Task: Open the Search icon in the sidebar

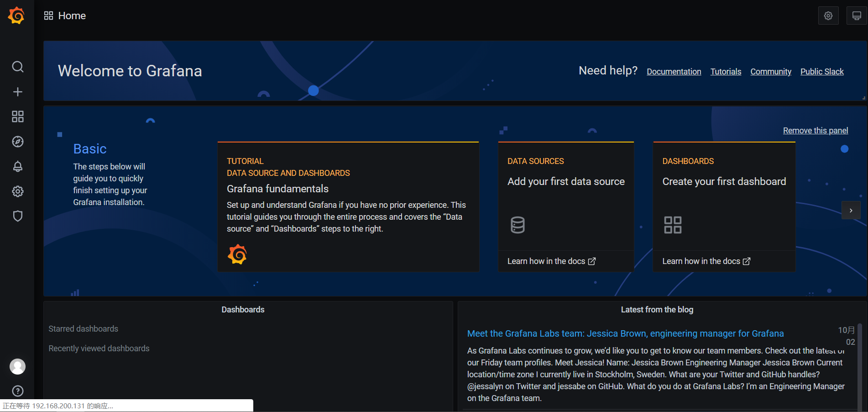Action: click(x=18, y=67)
